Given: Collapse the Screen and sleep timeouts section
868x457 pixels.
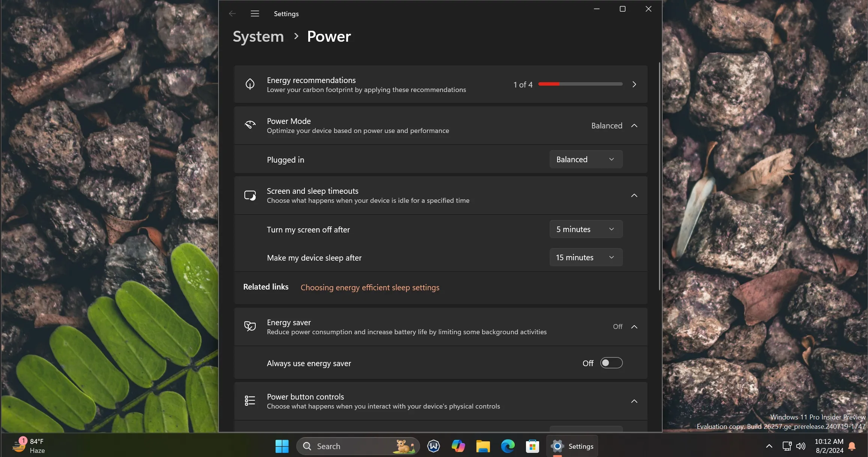Looking at the screenshot, I should tap(634, 195).
